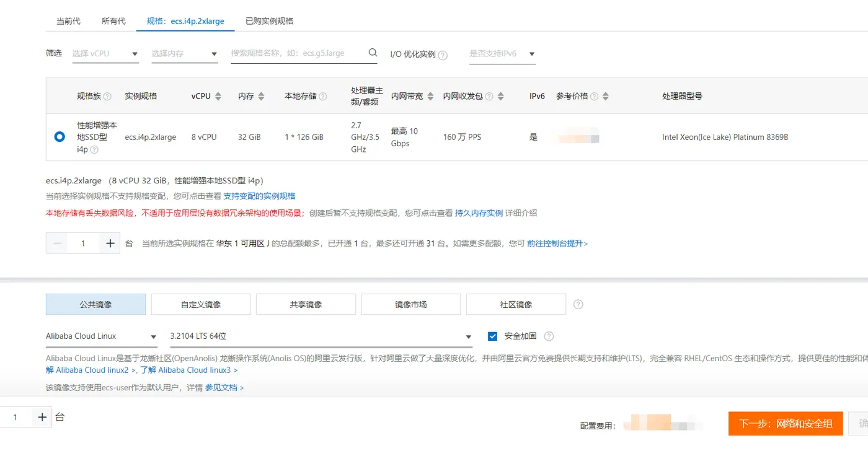Decrease instance count with minus button

[x=57, y=243]
